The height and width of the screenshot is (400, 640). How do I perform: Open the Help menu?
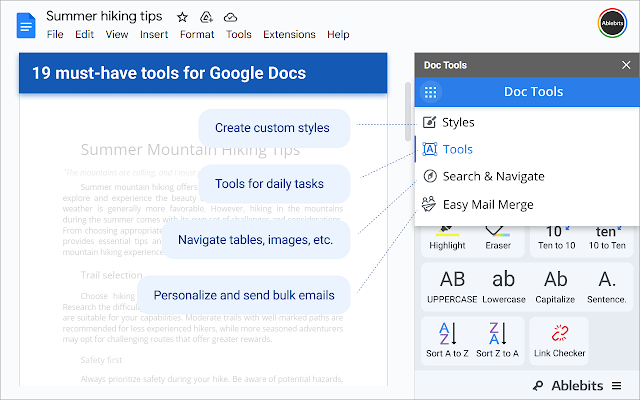point(338,34)
